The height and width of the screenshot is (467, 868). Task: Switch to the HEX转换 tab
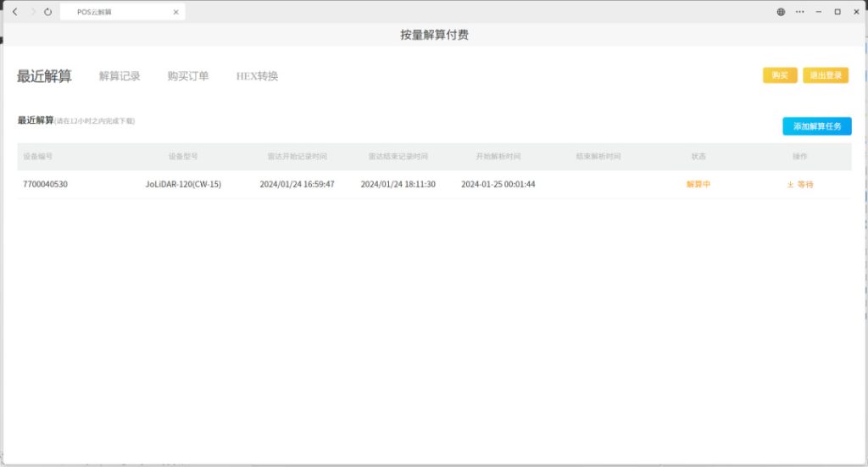[257, 76]
